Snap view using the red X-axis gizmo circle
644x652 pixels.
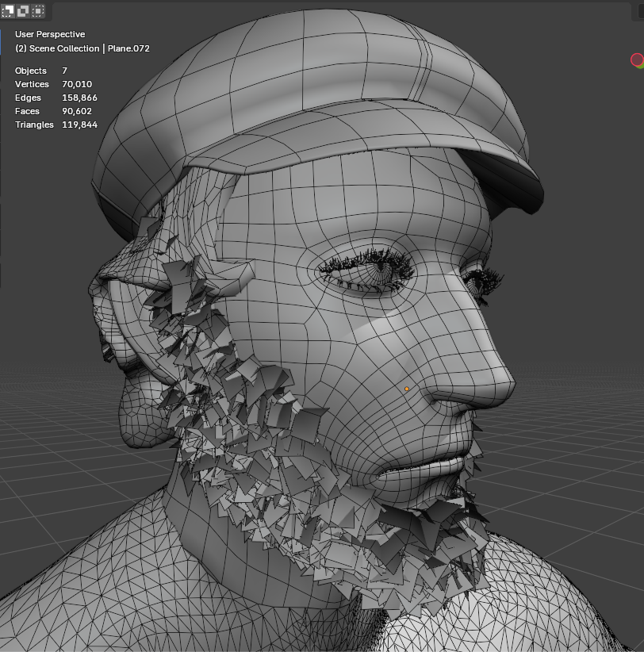(637, 59)
